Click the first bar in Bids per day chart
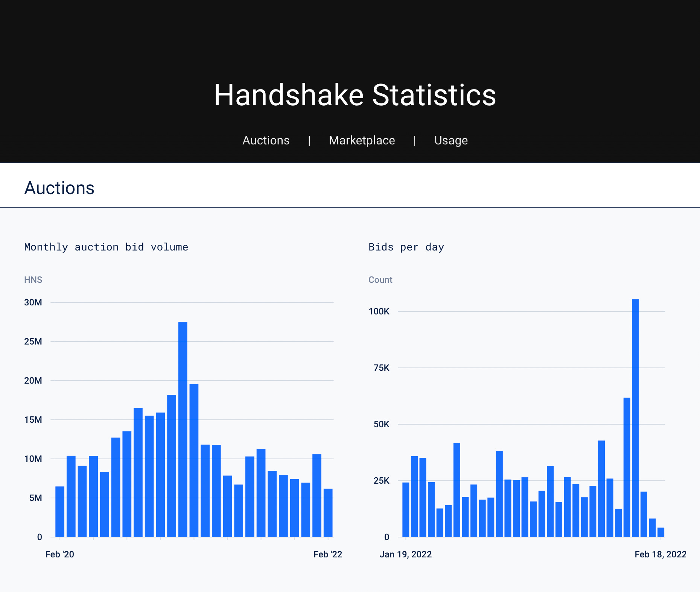The image size is (700, 592). (x=406, y=509)
